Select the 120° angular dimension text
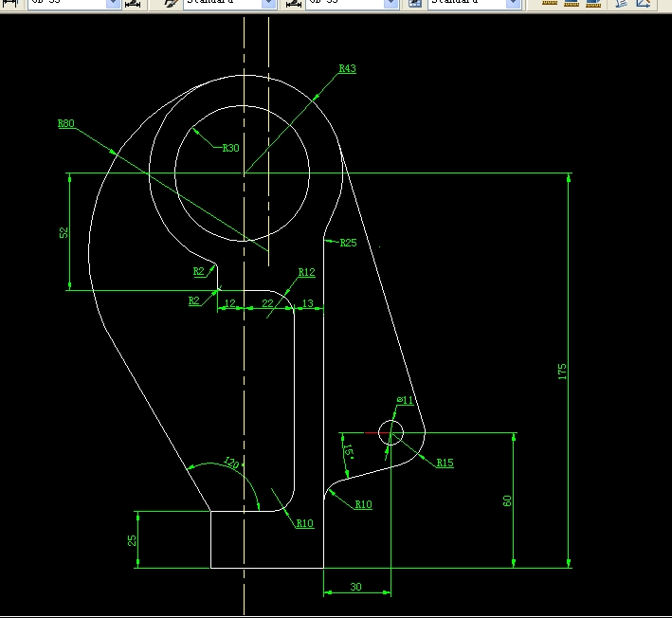672x618 pixels. tap(233, 463)
